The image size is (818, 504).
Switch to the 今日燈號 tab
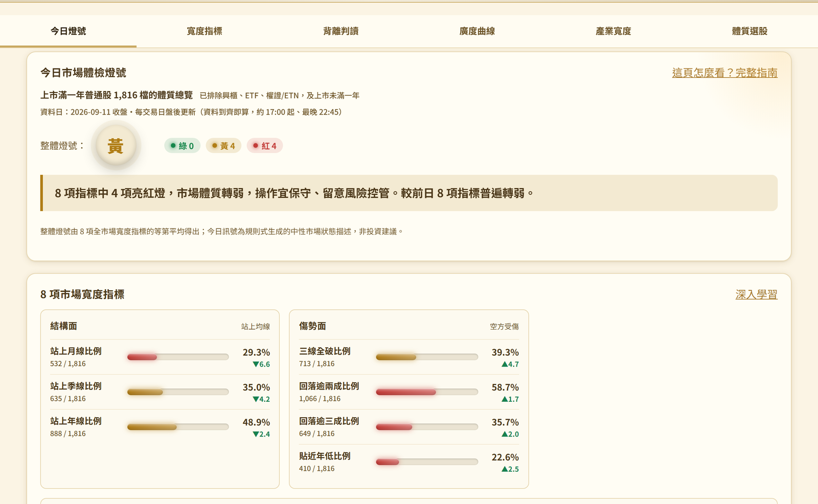[68, 31]
